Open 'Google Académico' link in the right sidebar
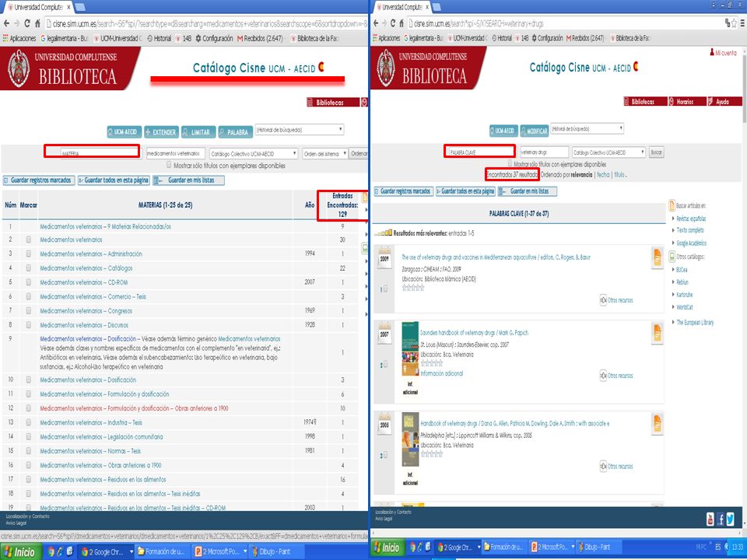This screenshot has width=747, height=560. pos(691,243)
